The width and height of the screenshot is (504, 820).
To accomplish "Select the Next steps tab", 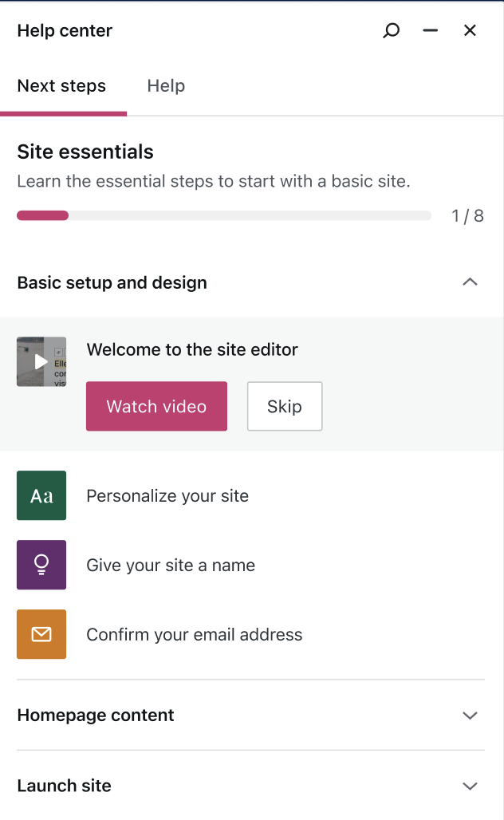I will 61,86.
